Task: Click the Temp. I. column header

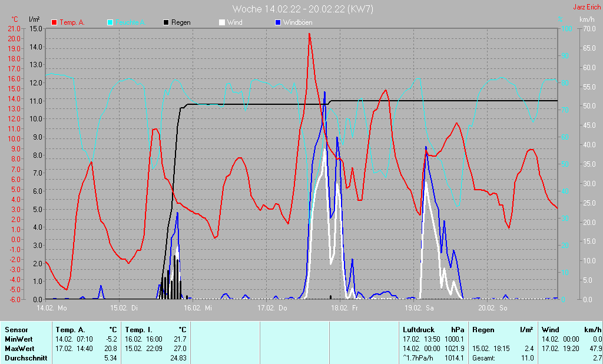Action: pyautogui.click(x=138, y=330)
